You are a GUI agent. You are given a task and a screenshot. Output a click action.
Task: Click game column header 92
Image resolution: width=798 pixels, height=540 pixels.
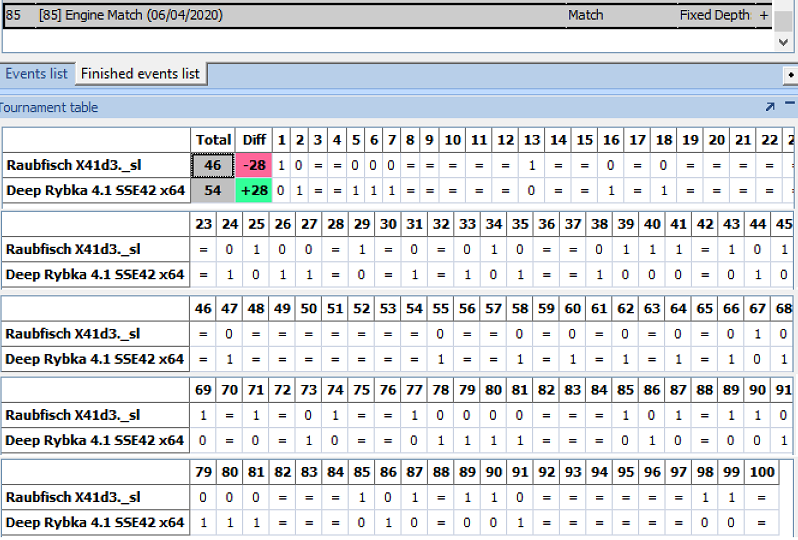tap(547, 472)
